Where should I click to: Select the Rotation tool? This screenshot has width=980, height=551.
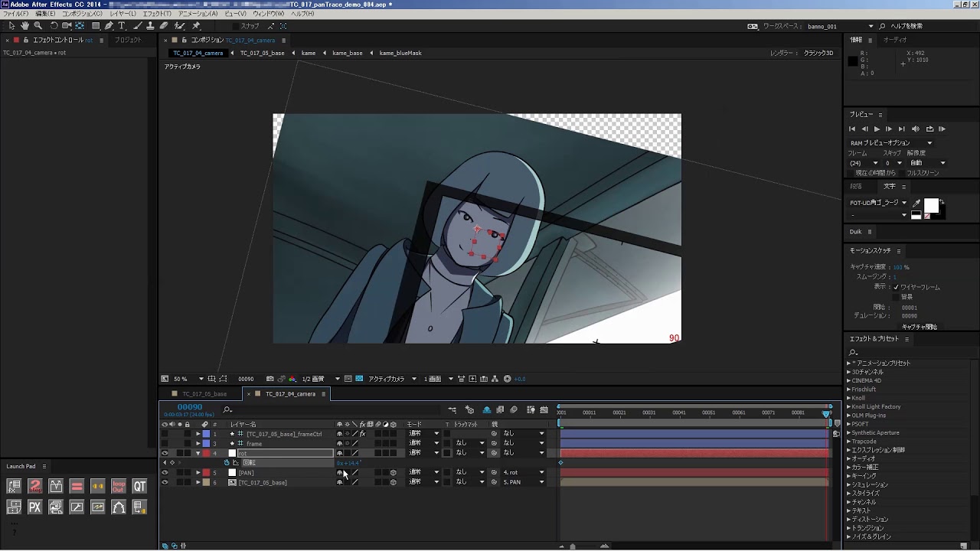[x=54, y=26]
